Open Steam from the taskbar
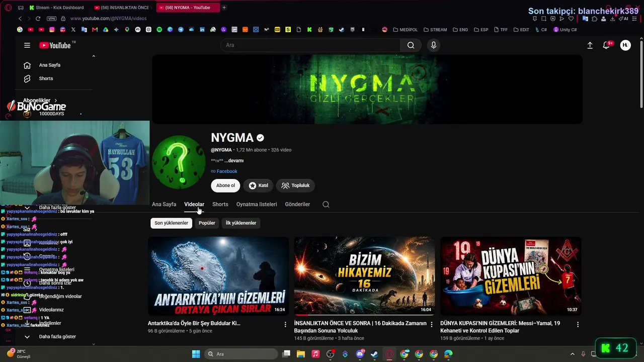The width and height of the screenshot is (644, 362). tap(374, 354)
